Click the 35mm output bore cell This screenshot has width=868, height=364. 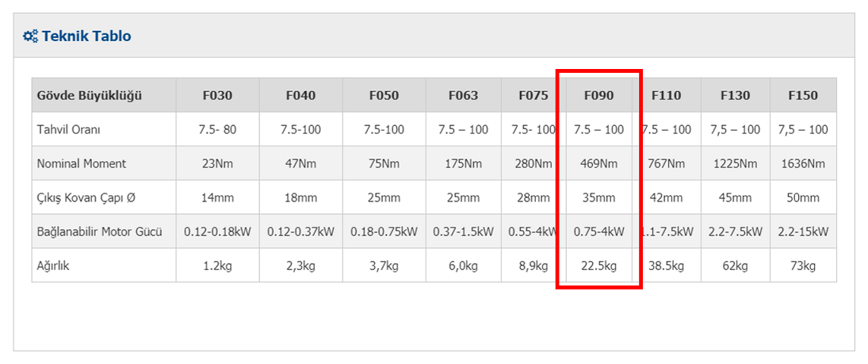click(599, 197)
